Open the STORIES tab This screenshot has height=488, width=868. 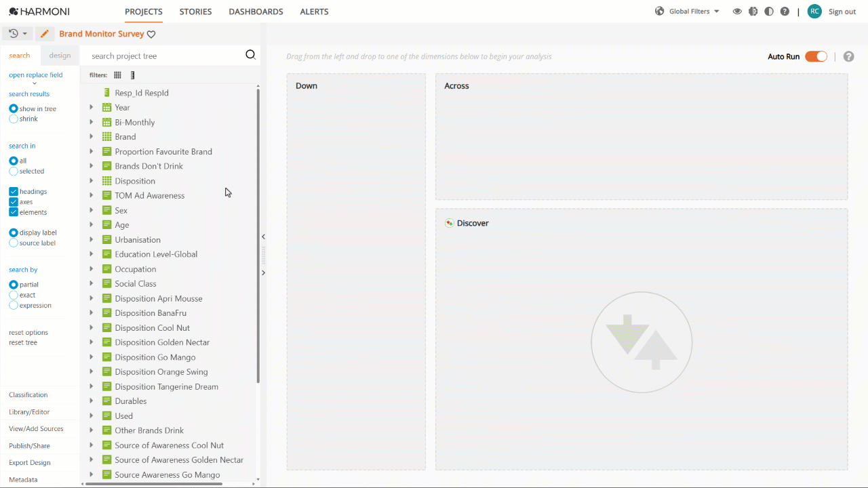click(195, 12)
